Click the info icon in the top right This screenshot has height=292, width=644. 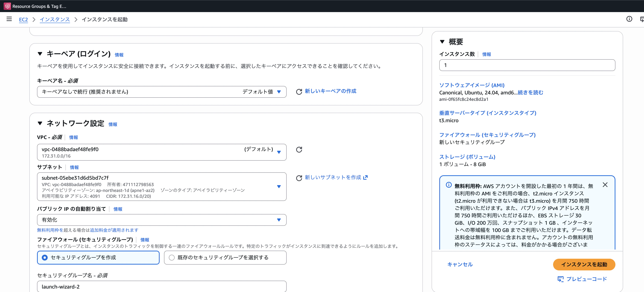click(629, 19)
